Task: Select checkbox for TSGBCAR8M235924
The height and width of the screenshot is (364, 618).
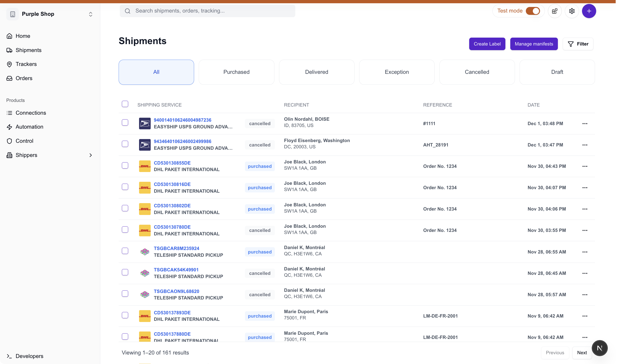Action: [125, 251]
